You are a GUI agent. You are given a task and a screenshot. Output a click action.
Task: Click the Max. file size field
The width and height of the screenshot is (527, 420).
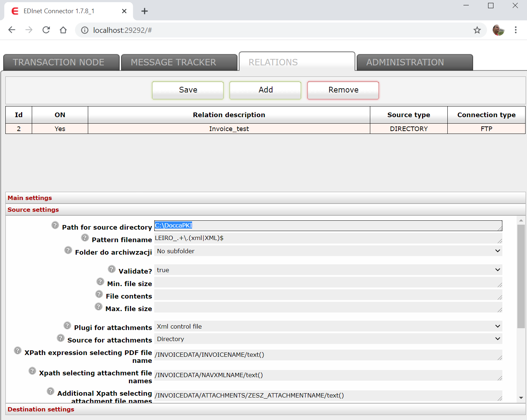(x=328, y=307)
